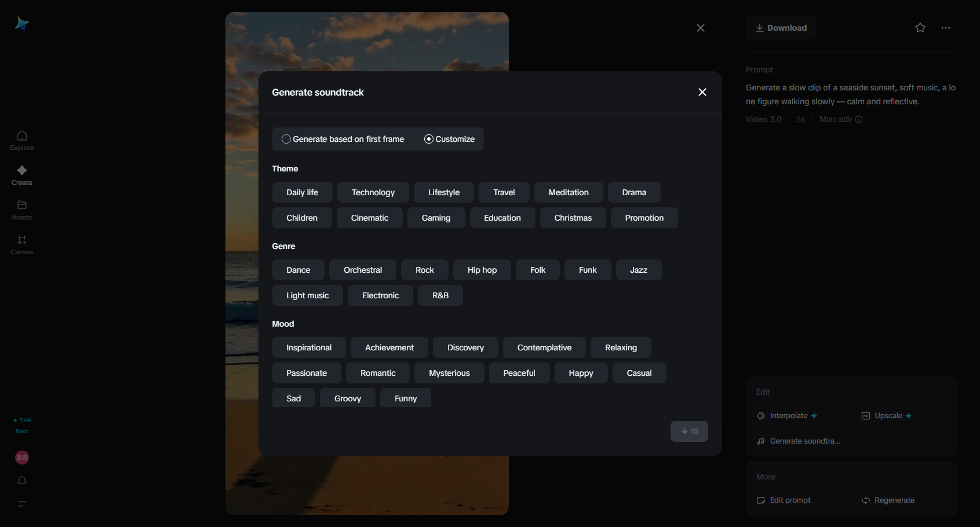Click the Download button
The image size is (980, 527).
pos(781,28)
